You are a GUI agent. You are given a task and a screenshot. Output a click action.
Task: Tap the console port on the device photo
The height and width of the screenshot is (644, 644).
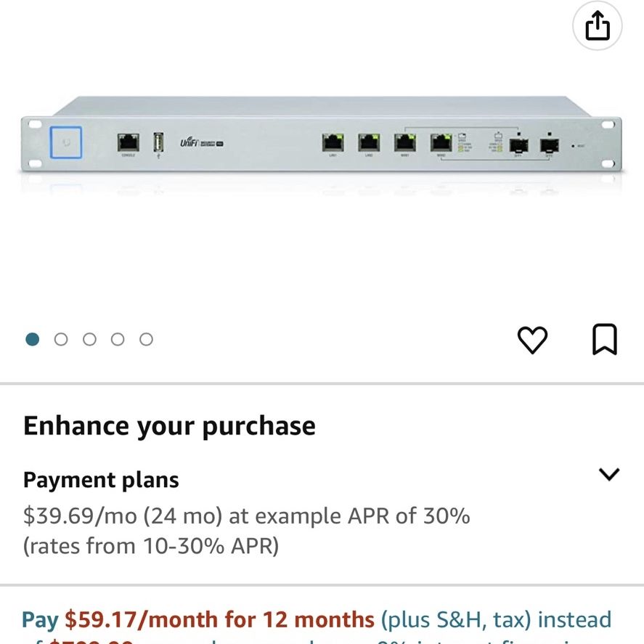(128, 142)
